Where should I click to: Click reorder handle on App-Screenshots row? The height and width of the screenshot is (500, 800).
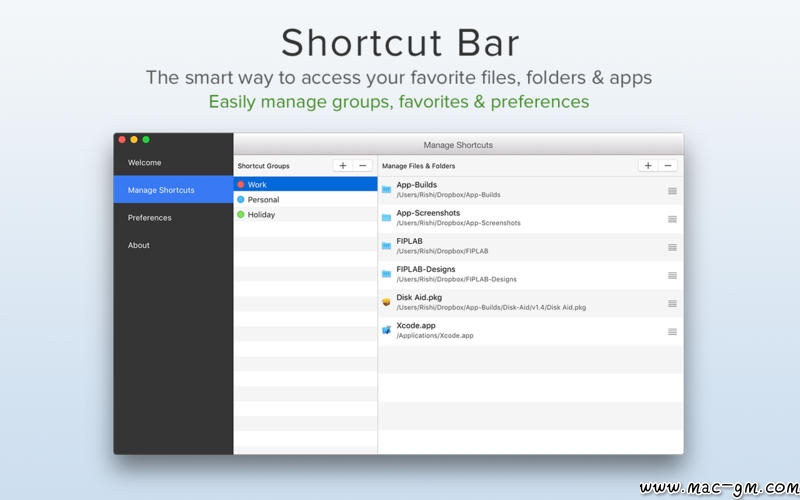672,219
